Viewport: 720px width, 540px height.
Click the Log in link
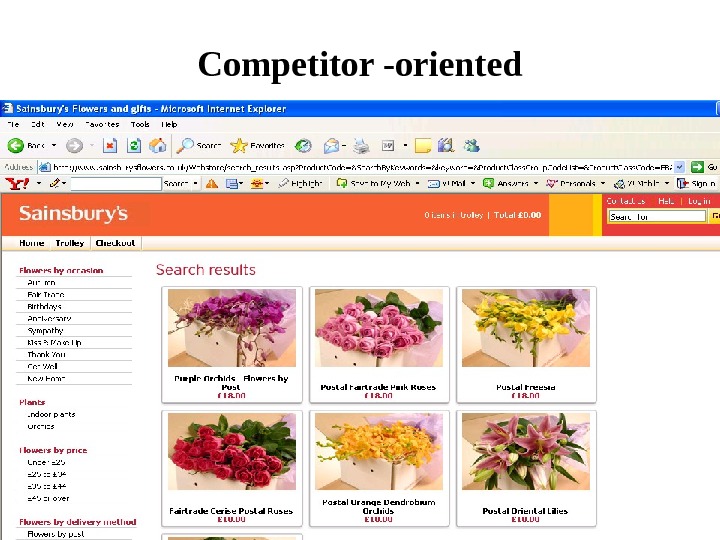699,201
